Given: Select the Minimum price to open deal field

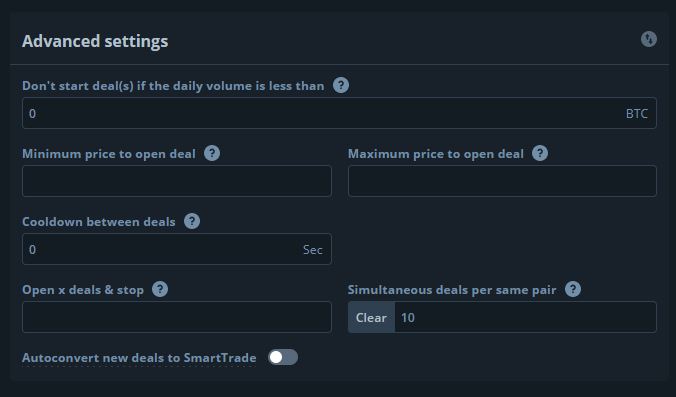Looking at the screenshot, I should pos(177,181).
